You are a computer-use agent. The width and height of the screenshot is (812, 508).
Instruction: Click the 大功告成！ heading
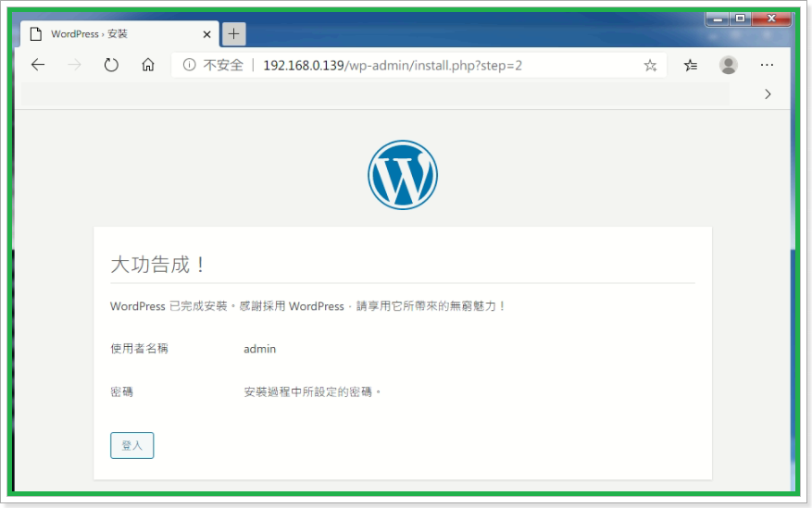[157, 265]
